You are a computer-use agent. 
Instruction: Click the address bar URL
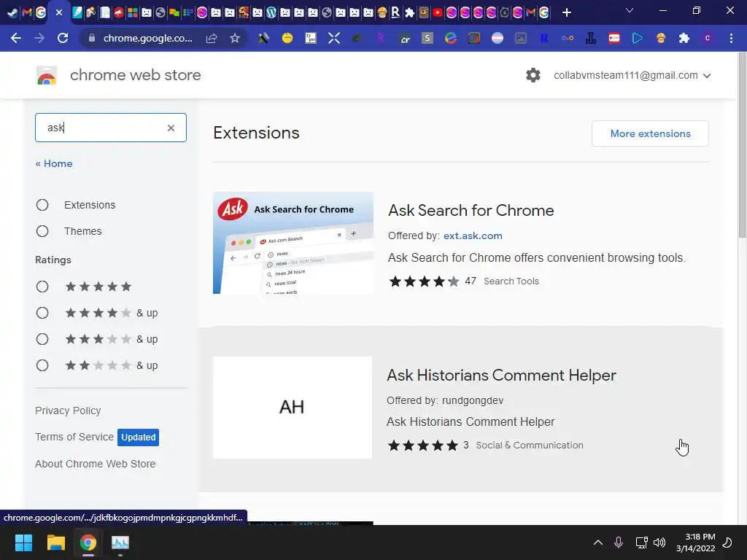(x=147, y=38)
